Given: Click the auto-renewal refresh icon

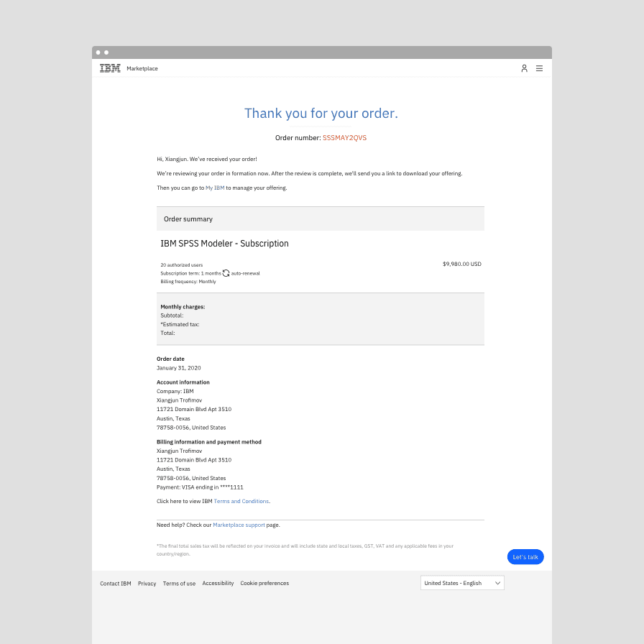Looking at the screenshot, I should pyautogui.click(x=226, y=273).
